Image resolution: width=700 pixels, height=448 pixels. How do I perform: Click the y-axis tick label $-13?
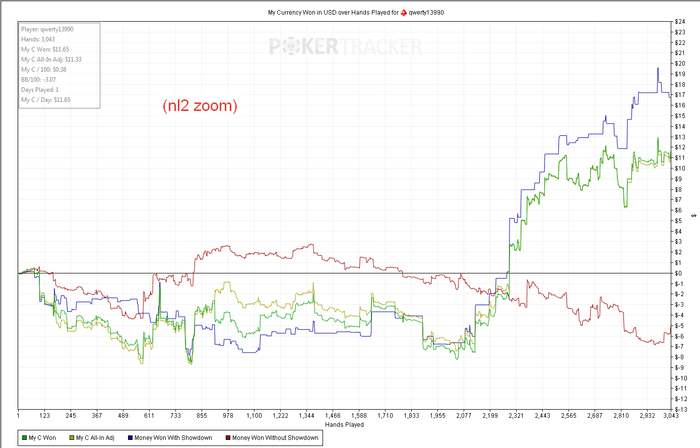point(681,410)
